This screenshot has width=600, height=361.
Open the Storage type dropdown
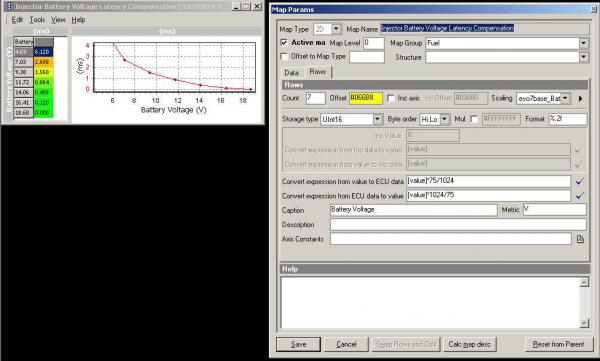(377, 119)
